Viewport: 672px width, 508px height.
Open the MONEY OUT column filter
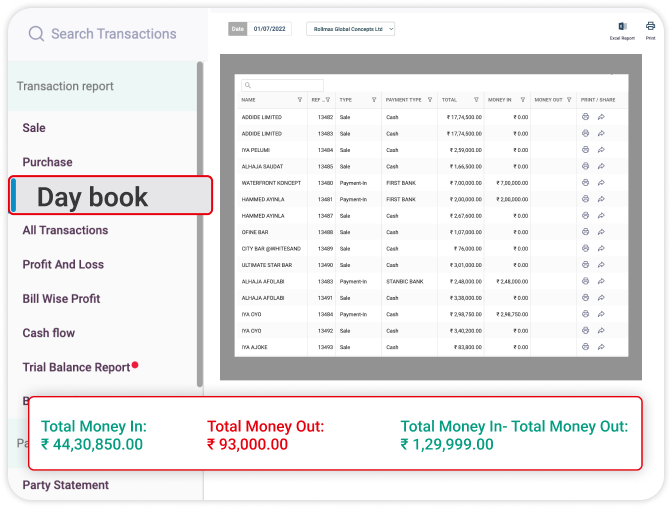coord(569,99)
